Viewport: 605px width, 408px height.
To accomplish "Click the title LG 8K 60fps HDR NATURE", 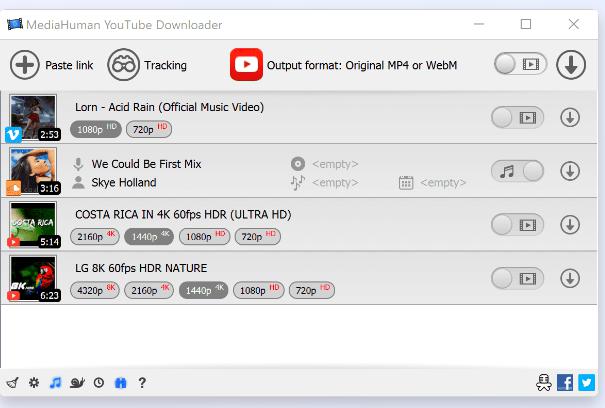I will [x=141, y=268].
